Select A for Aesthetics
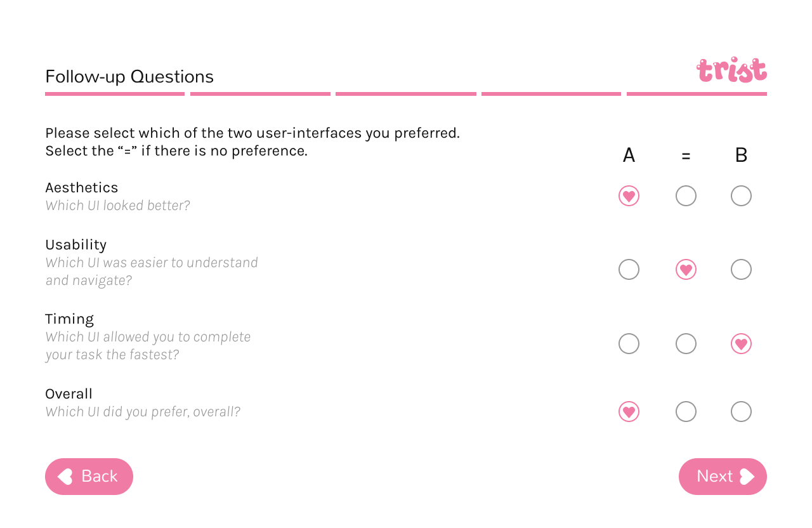Screen dimensions: 812x528 [x=629, y=196]
